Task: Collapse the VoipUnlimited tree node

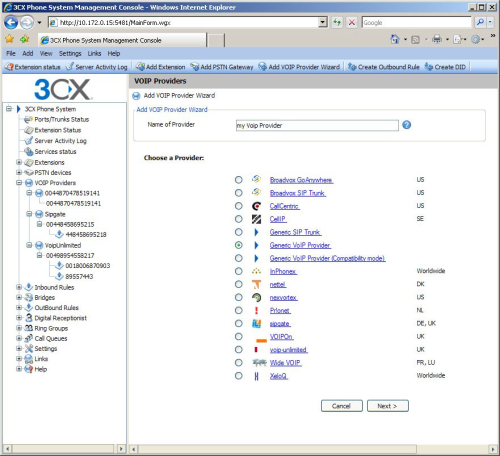Action: (x=29, y=245)
